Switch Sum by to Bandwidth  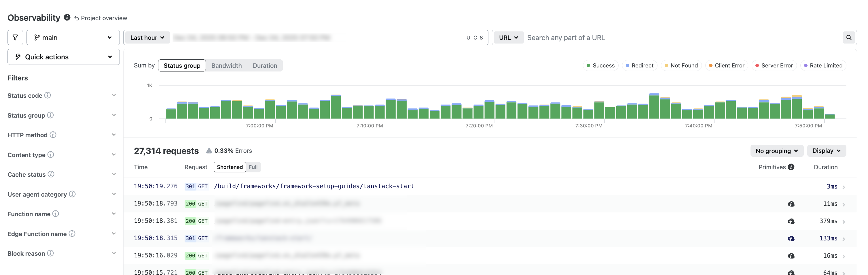[x=226, y=65]
